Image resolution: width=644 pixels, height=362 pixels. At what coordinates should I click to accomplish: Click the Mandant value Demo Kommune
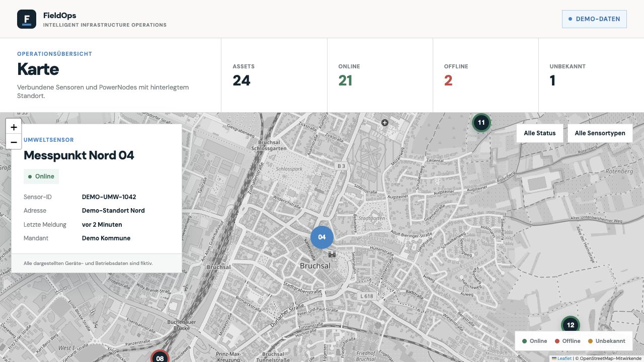point(106,238)
